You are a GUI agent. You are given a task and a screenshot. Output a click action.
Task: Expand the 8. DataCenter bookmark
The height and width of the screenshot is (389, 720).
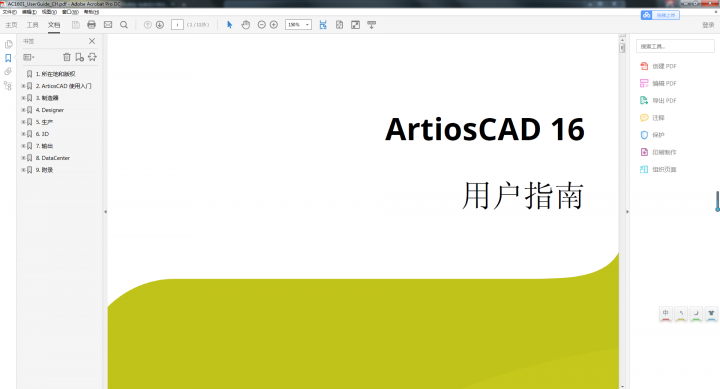[23, 158]
